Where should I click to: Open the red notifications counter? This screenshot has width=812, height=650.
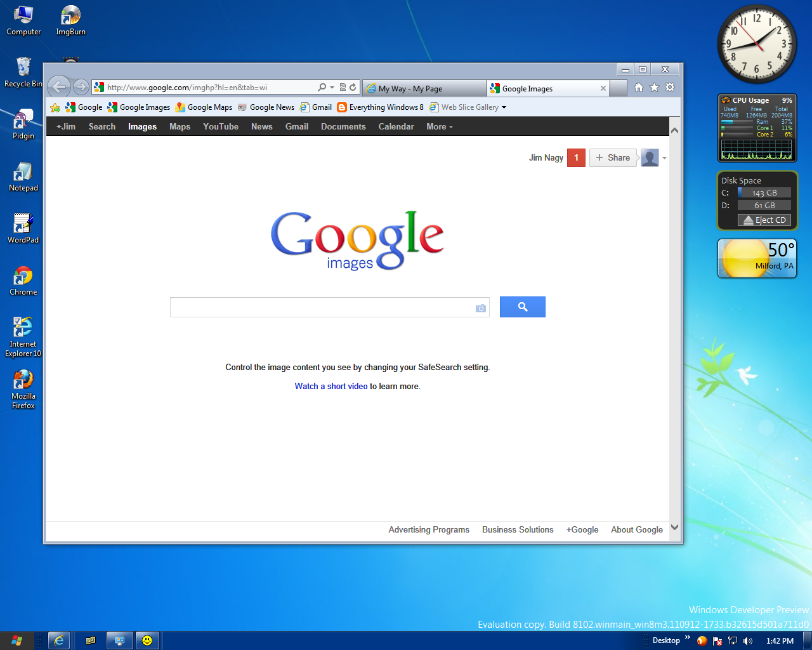(576, 157)
